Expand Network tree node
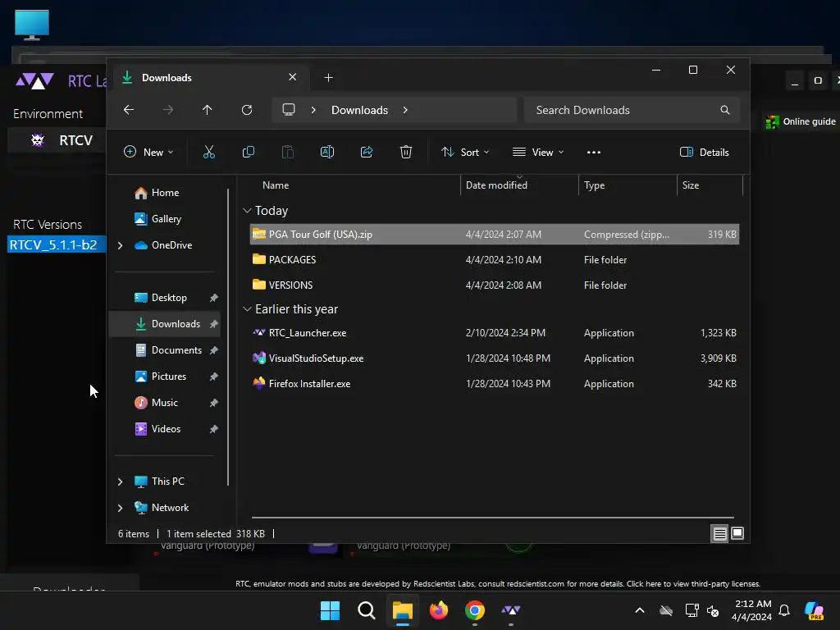 120,508
